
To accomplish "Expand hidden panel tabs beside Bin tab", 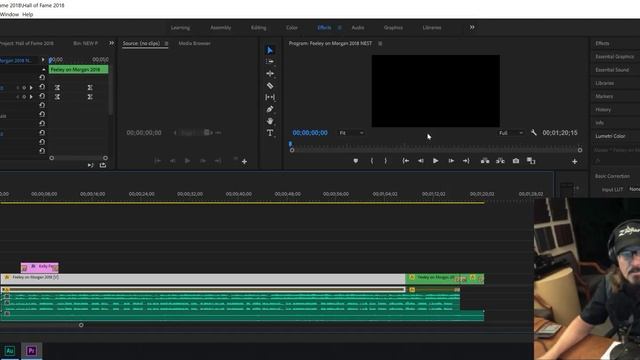I will 111,43.
